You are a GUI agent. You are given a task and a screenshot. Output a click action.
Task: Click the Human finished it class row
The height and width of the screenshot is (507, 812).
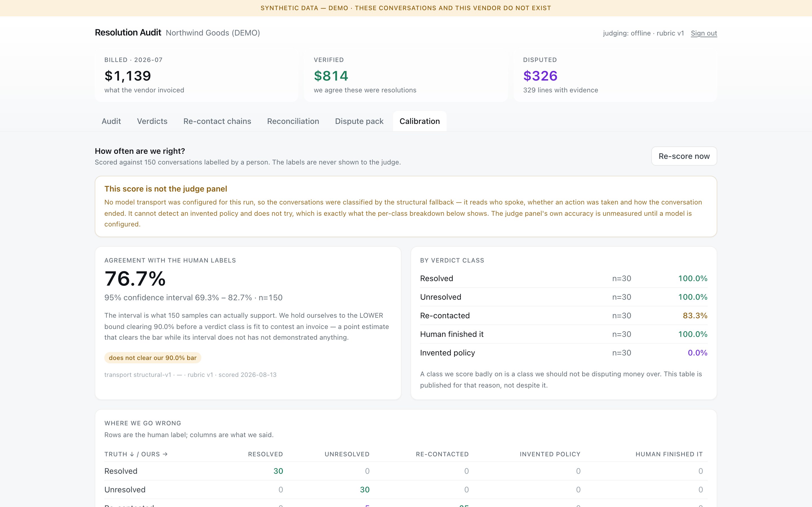click(x=563, y=334)
